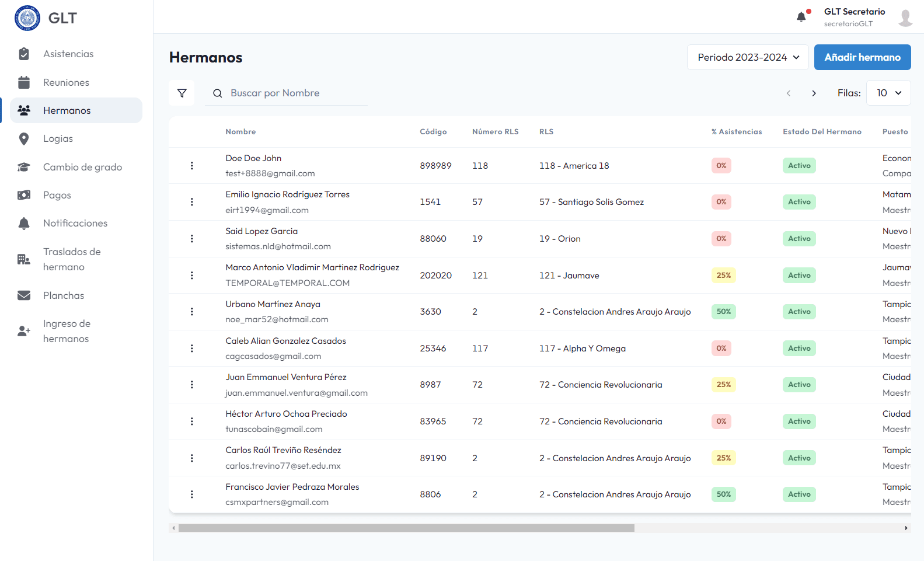Select Pagos from the sidebar
Screen dimensions: 924x561
(x=57, y=195)
